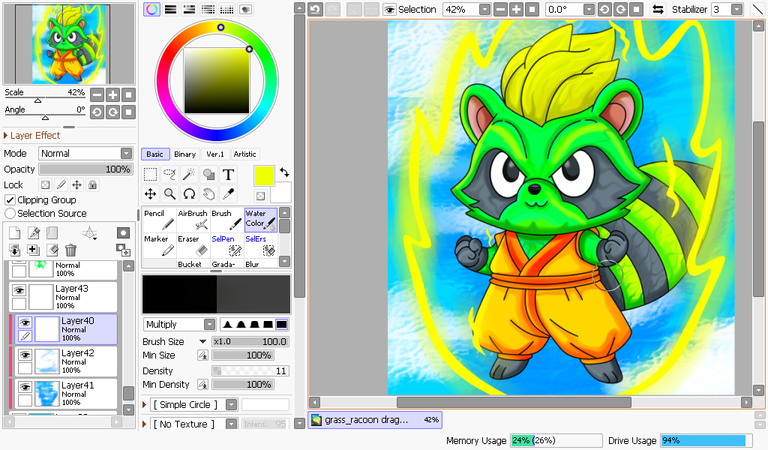Open the rotation angle dropdown
This screenshot has width=768, height=450.
589,9
